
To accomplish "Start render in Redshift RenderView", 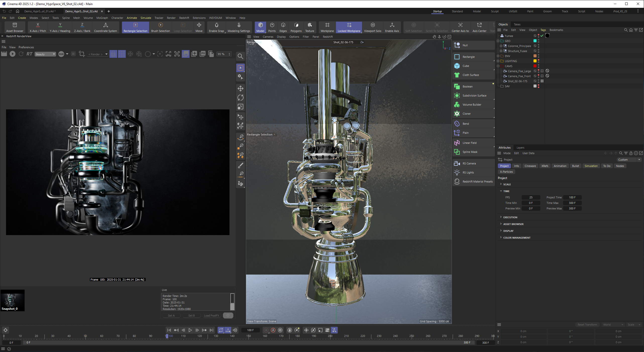I will coord(12,54).
